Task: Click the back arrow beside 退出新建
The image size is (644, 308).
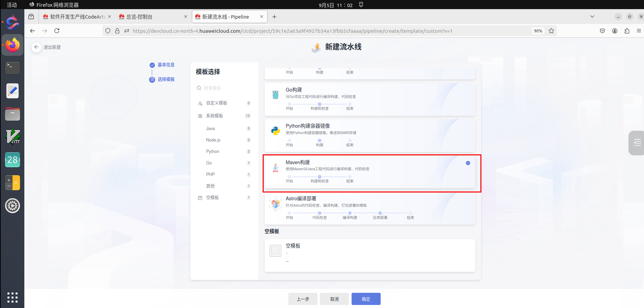Action: coord(37,47)
